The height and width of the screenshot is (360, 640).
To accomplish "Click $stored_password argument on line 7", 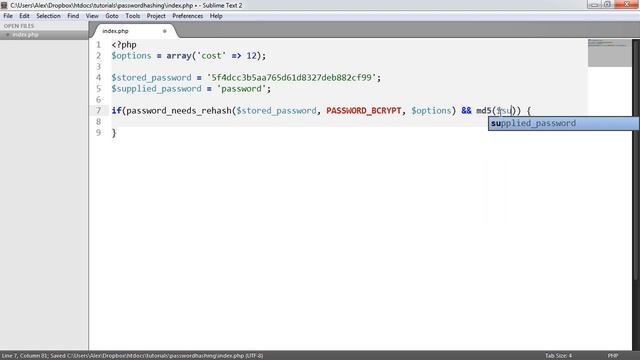I will click(276, 111).
